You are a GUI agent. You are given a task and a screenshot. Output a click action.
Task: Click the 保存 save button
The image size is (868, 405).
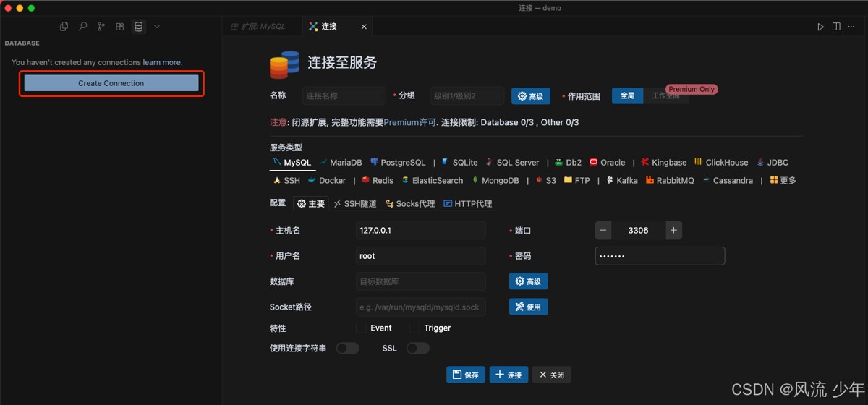coord(466,375)
